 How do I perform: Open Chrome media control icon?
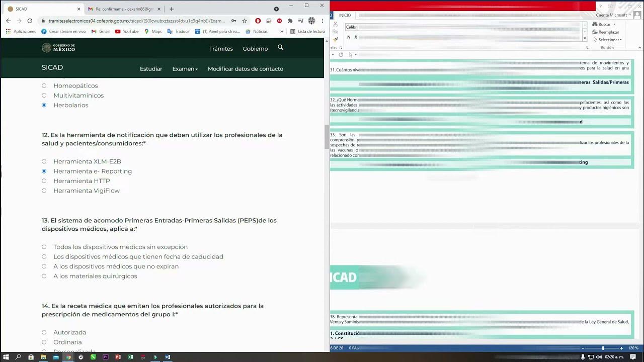click(x=300, y=21)
